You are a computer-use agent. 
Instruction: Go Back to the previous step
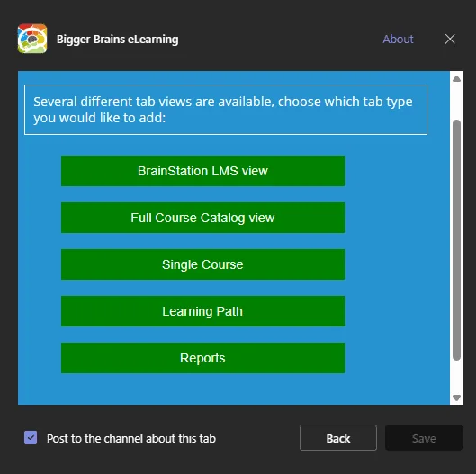338,438
